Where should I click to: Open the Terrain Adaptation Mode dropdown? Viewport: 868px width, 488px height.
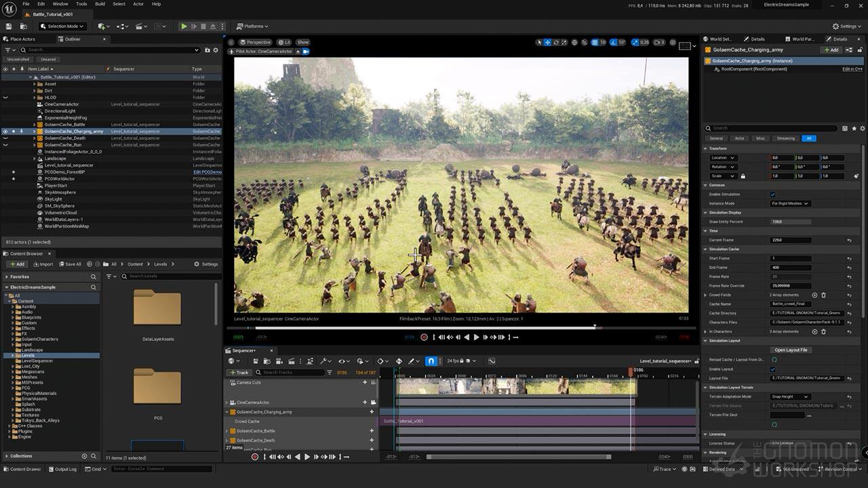(790, 396)
